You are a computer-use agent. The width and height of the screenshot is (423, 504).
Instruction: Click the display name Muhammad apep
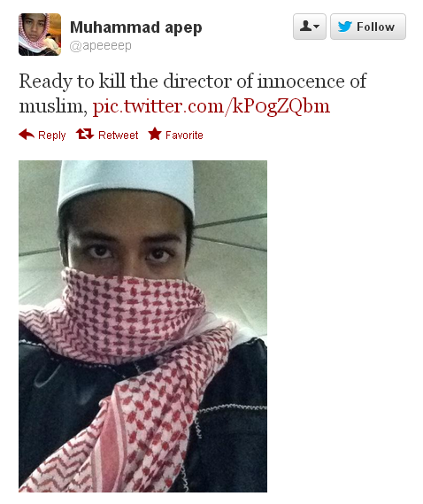coord(136,27)
